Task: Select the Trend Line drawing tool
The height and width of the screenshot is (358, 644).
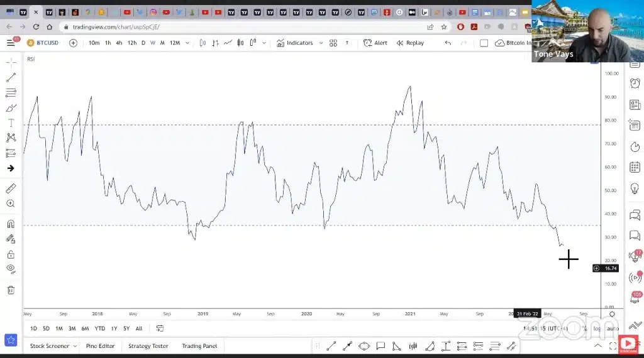Action: point(11,77)
